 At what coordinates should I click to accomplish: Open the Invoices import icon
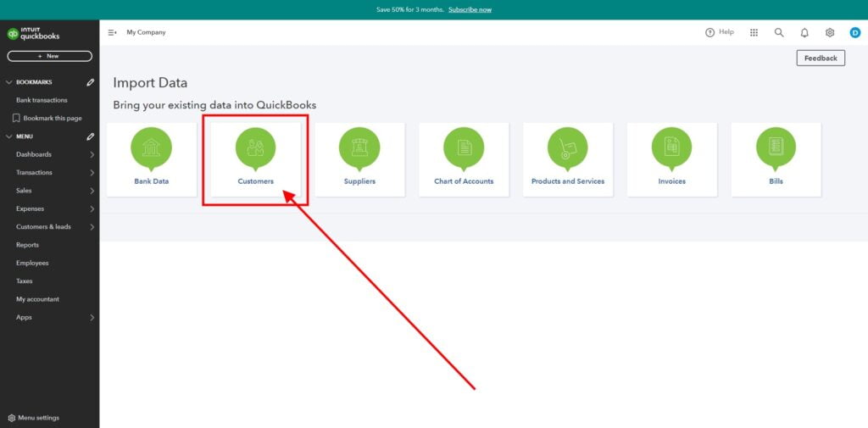click(671, 147)
